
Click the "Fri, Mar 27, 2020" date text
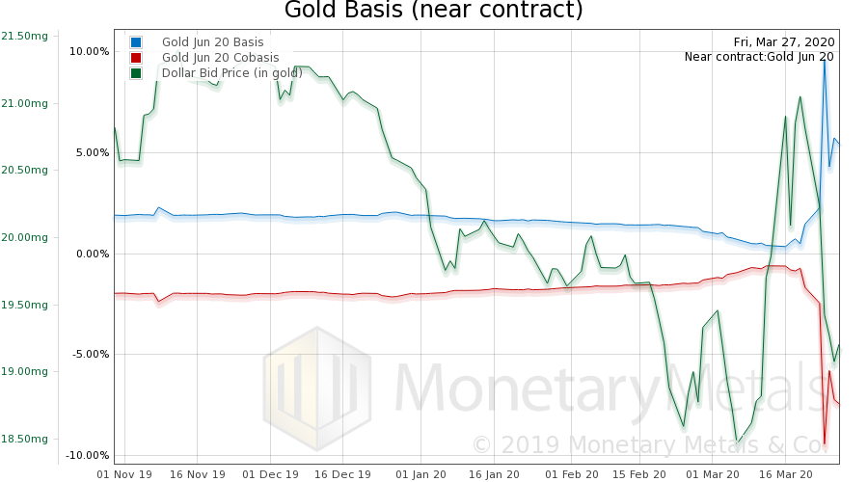(784, 42)
